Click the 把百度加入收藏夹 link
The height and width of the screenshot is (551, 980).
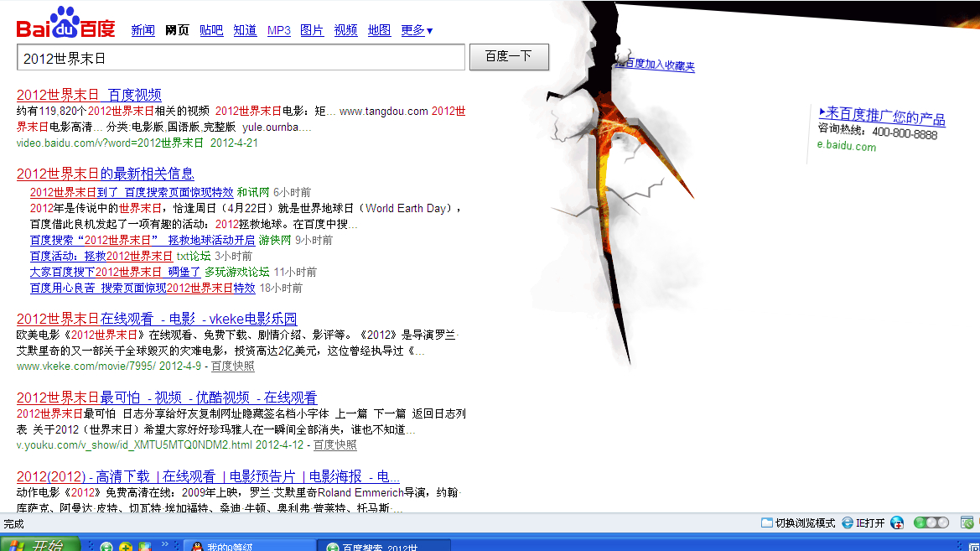pos(655,64)
